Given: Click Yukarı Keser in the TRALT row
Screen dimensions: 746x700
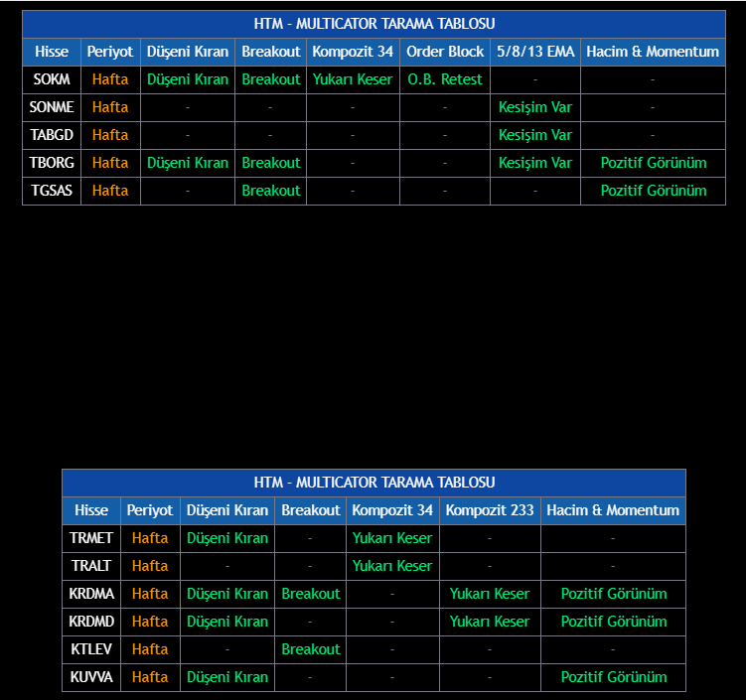Looking at the screenshot, I should (392, 566).
